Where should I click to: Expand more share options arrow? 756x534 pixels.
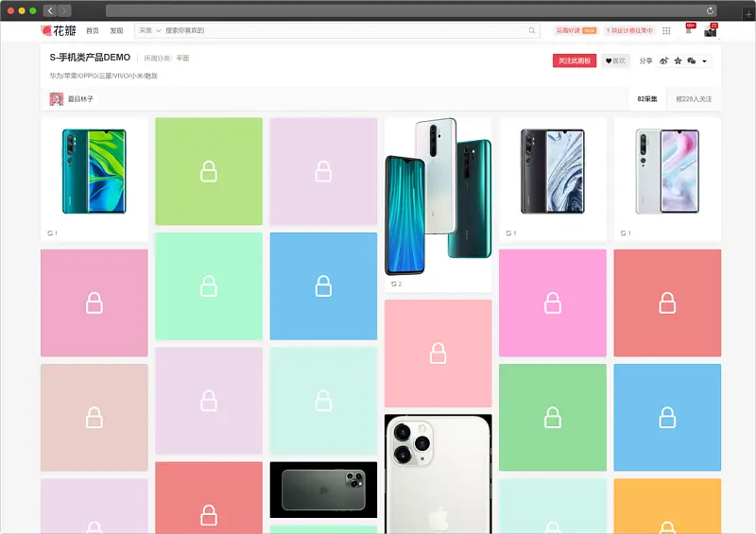point(704,61)
